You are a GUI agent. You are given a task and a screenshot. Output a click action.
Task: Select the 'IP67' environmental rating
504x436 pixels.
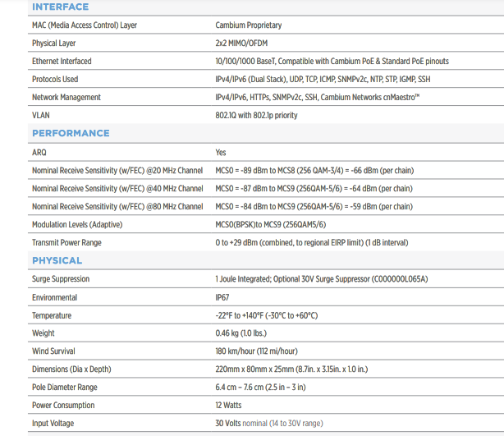(x=222, y=297)
